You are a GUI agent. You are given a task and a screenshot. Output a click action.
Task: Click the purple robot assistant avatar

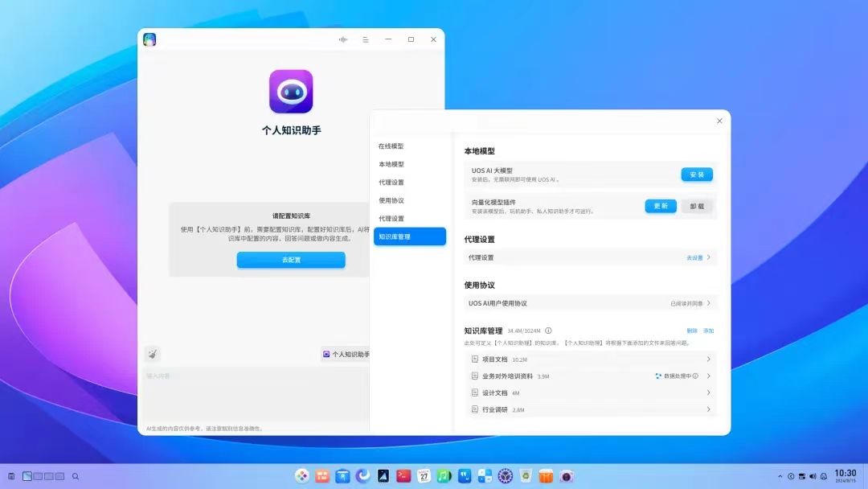291,92
